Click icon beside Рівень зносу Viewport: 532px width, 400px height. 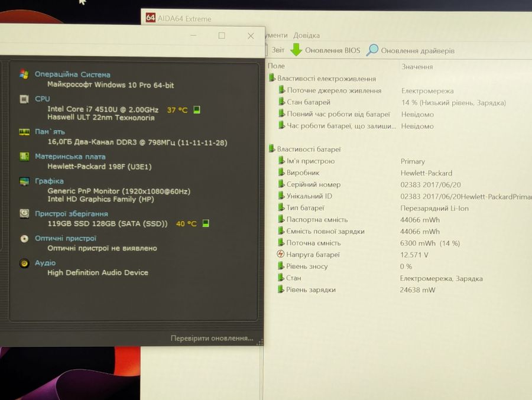(x=281, y=266)
